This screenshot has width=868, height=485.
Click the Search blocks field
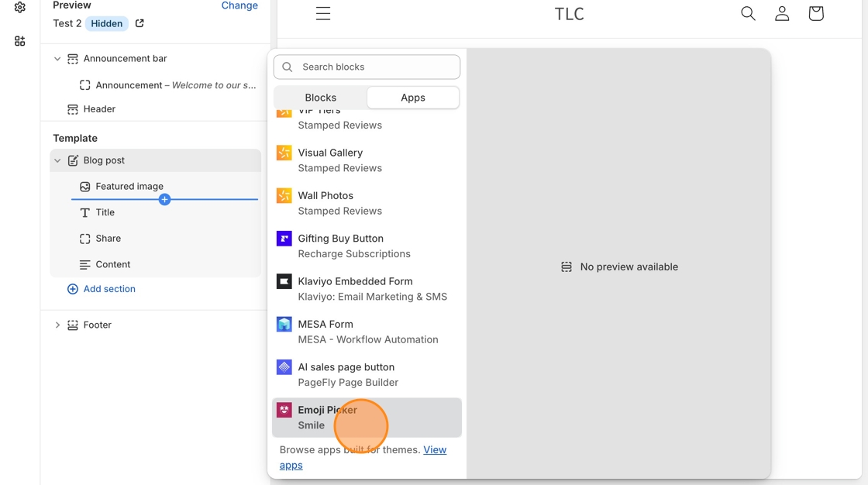pyautogui.click(x=367, y=67)
